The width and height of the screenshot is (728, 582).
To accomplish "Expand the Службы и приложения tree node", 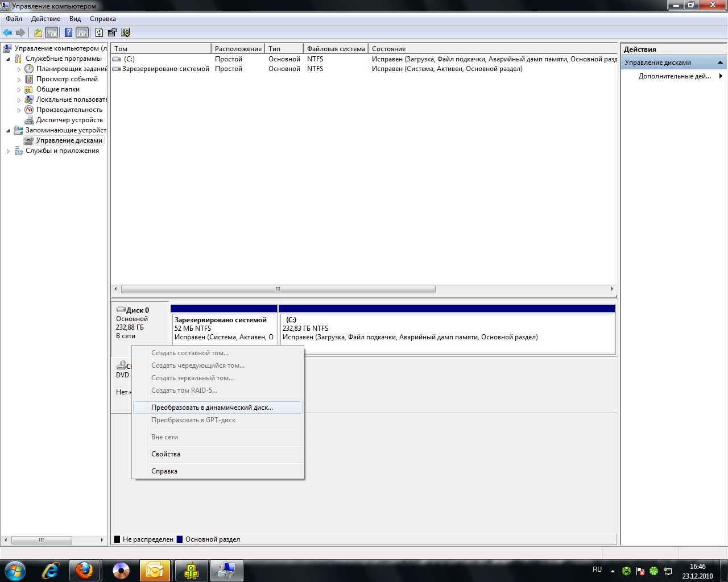I will pos(9,151).
